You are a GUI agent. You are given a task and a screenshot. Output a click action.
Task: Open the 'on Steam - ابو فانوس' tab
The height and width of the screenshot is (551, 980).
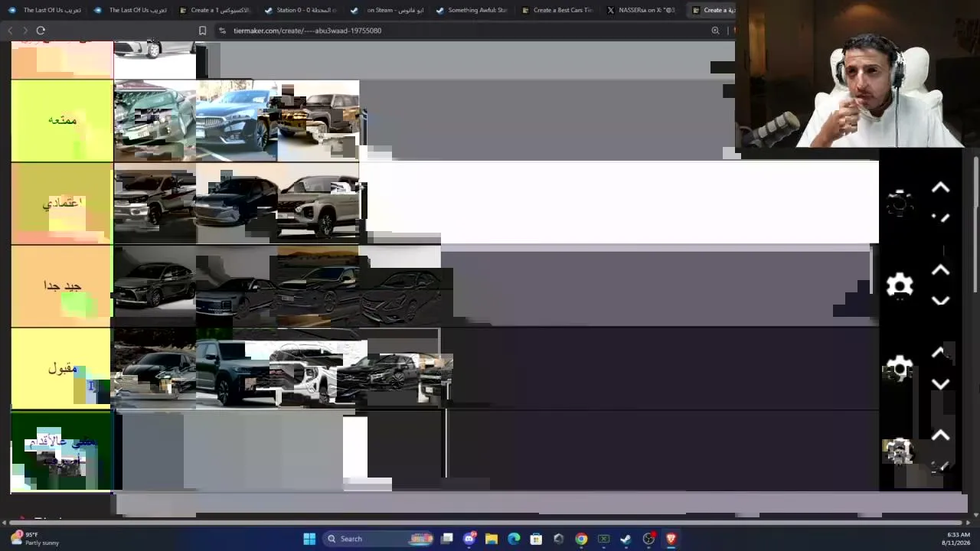coord(387,10)
